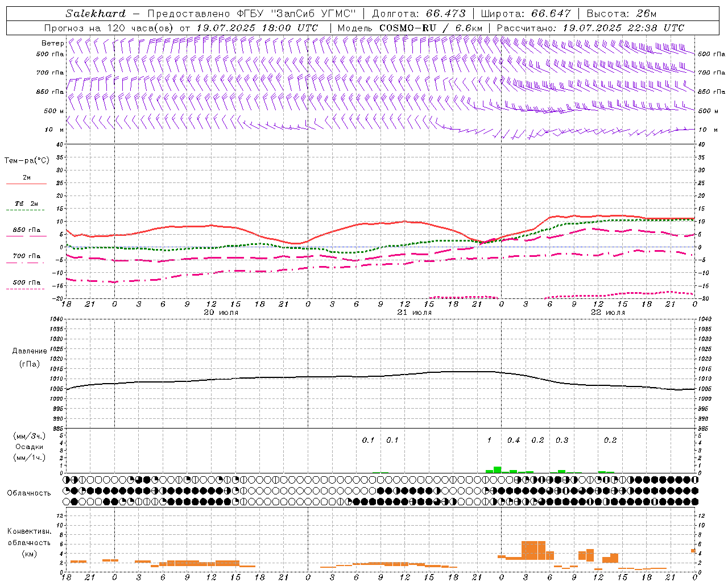Click the Ветер wind panel label
728x582 pixels.
pos(52,43)
